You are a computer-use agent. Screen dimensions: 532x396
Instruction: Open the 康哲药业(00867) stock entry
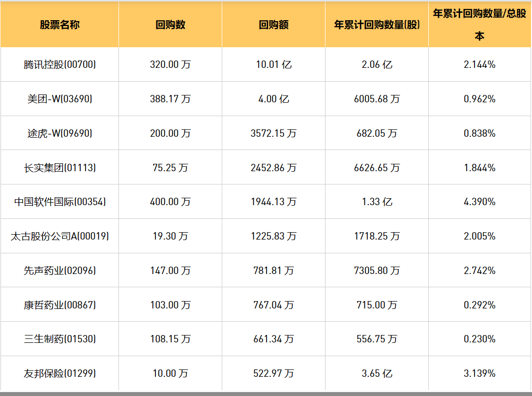pyautogui.click(x=59, y=305)
